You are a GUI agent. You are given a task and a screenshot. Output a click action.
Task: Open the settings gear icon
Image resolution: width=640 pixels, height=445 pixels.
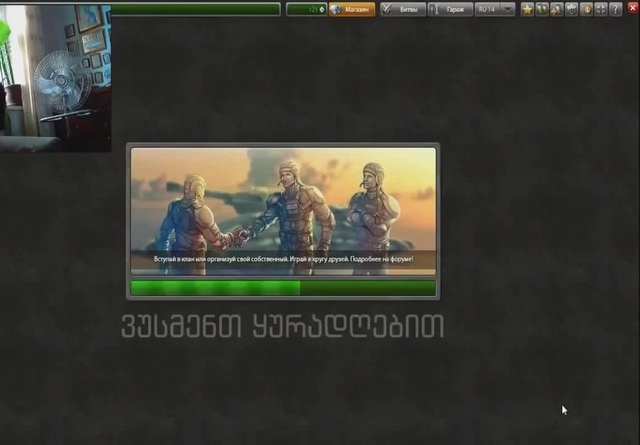click(571, 9)
